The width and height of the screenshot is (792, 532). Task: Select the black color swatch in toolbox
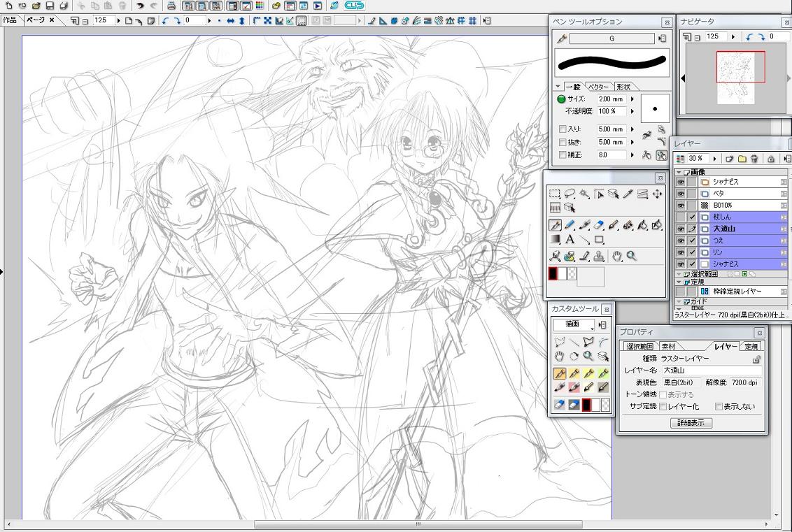coord(553,274)
